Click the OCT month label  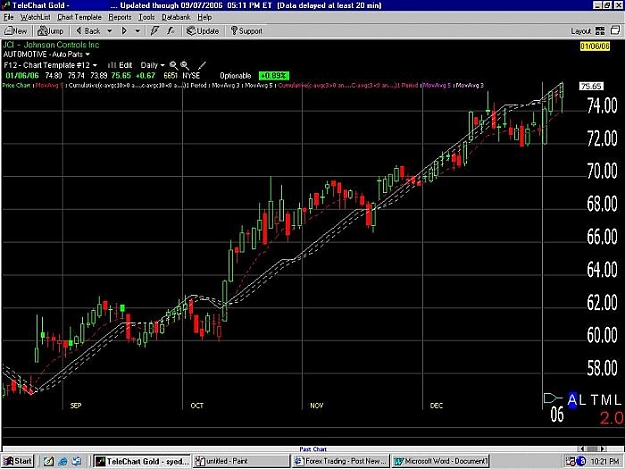point(197,406)
